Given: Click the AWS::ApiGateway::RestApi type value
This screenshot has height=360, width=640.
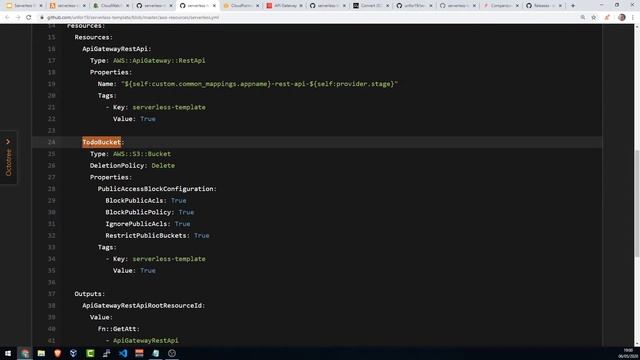Looking at the screenshot, I should pos(159,60).
